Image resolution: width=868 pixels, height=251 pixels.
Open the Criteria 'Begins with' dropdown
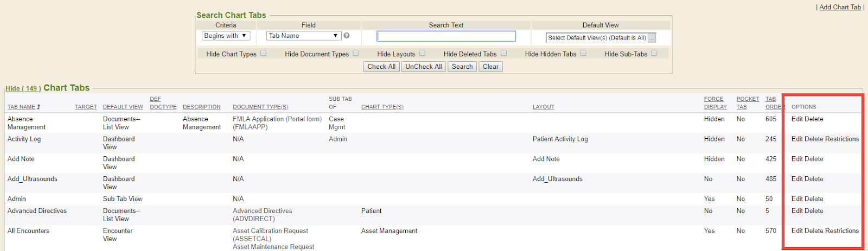(226, 36)
